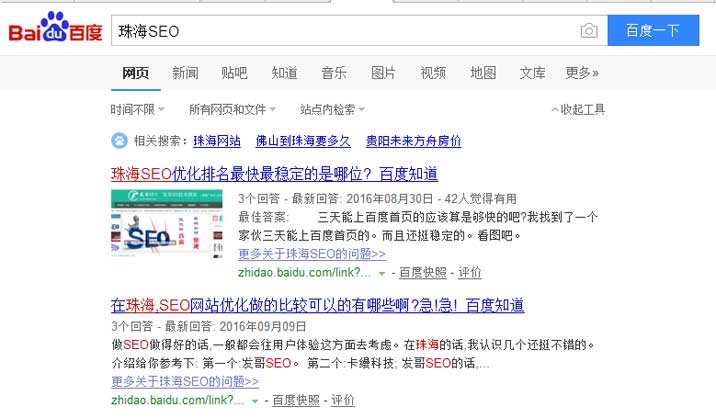716x418 pixels.
Task: Expand the 更多» menu
Action: [x=582, y=73]
